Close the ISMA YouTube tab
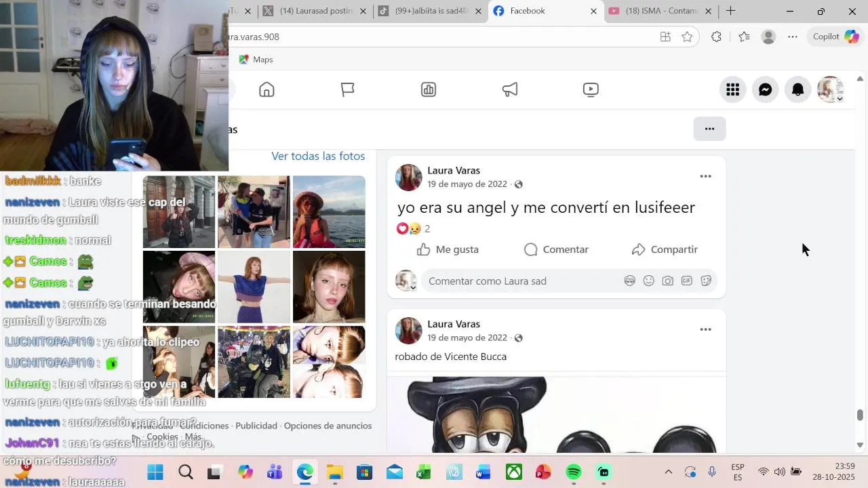 [708, 11]
